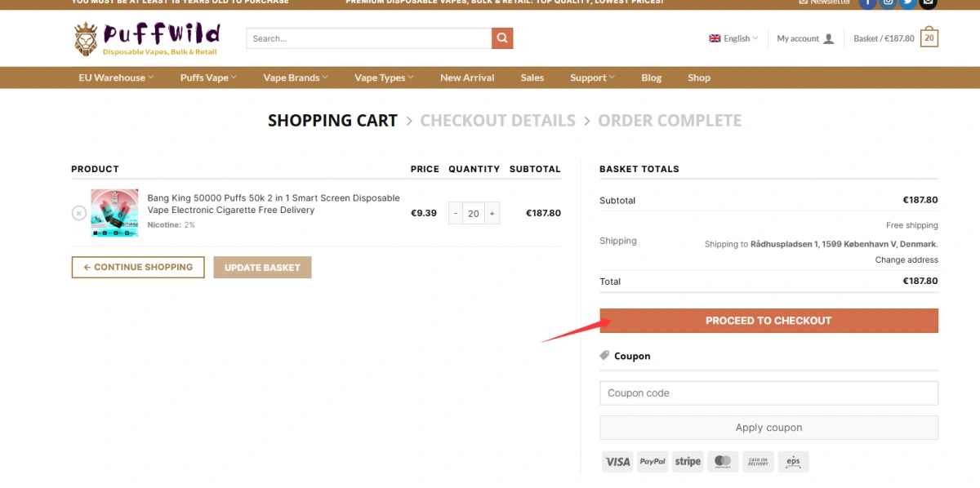Click the Coupon tag icon

pyautogui.click(x=605, y=356)
